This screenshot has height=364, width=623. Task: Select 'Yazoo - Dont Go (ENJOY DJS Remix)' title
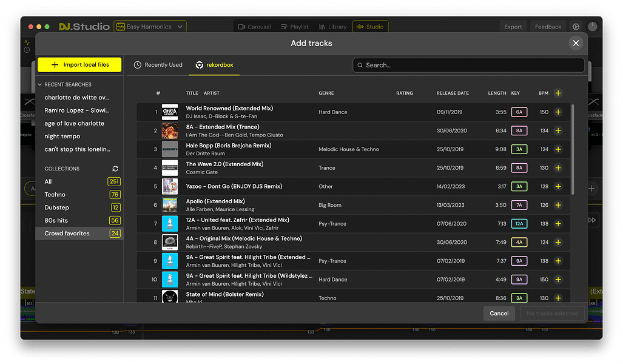pyautogui.click(x=234, y=186)
